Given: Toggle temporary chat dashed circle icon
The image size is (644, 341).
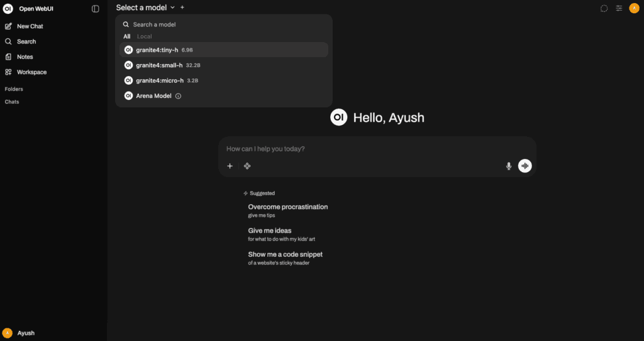Looking at the screenshot, I should (604, 8).
